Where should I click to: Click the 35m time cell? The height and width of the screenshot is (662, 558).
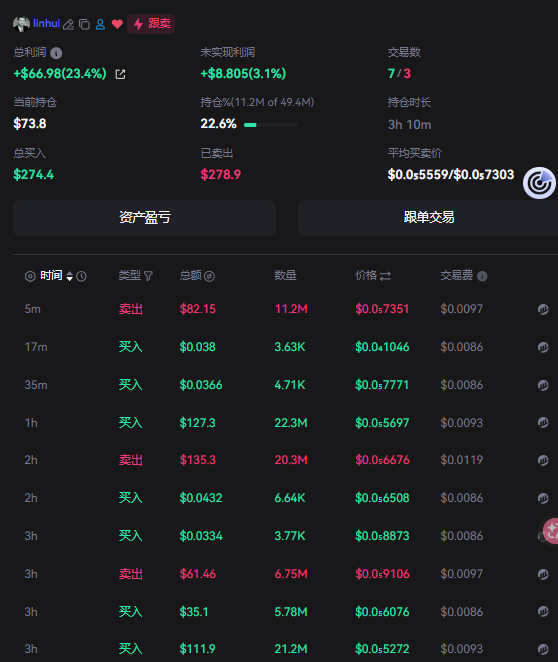pos(36,385)
